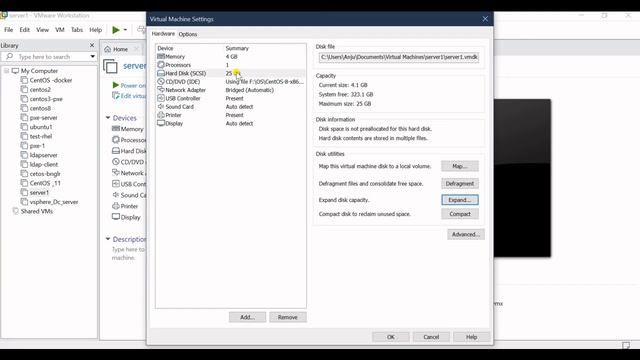Select ldap-client in the Library tree
The height and width of the screenshot is (360, 640).
click(44, 164)
